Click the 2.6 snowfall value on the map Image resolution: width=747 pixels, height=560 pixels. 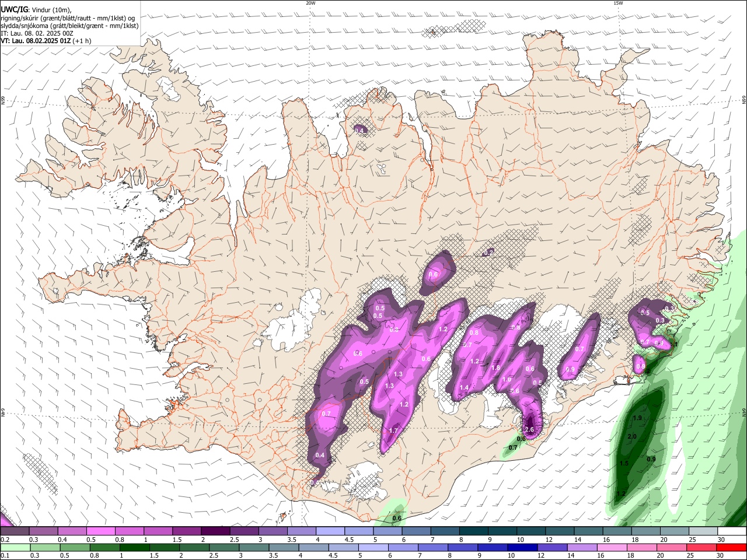530,429
